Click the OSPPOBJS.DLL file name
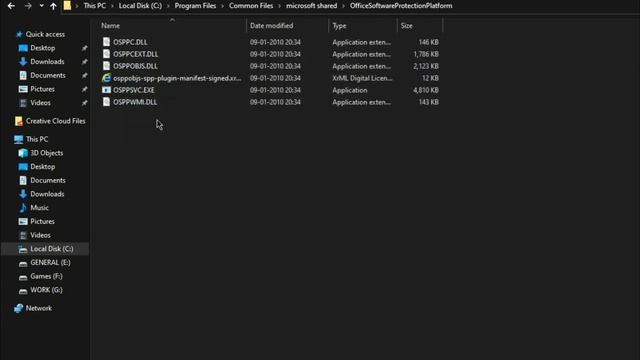 click(135, 66)
